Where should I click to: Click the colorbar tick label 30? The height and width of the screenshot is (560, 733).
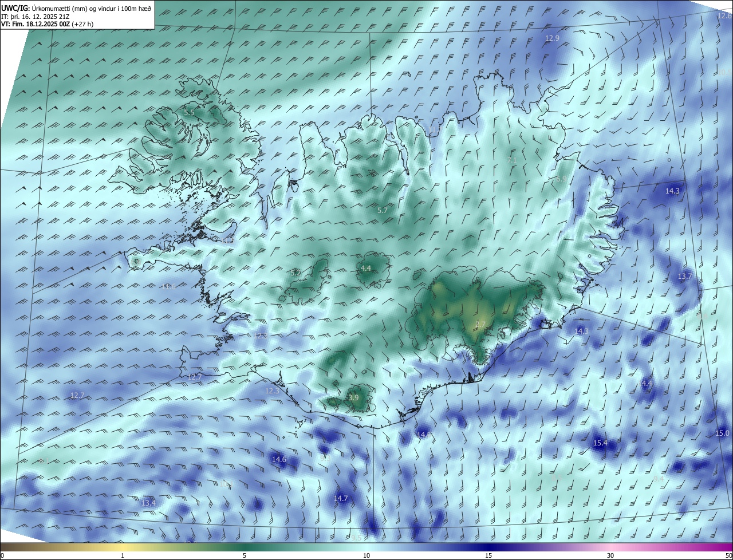(x=610, y=555)
